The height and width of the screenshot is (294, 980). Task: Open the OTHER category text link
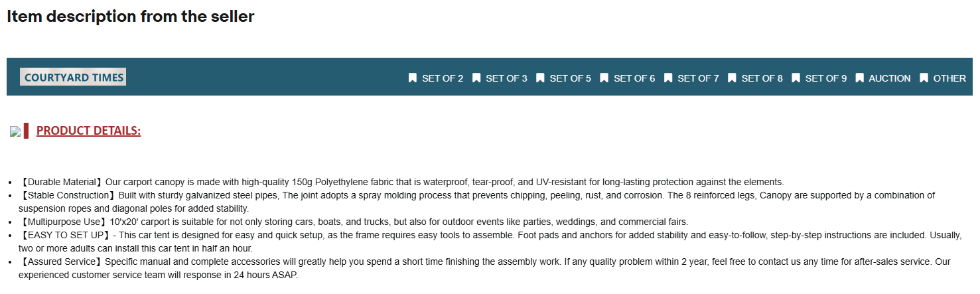tap(949, 78)
